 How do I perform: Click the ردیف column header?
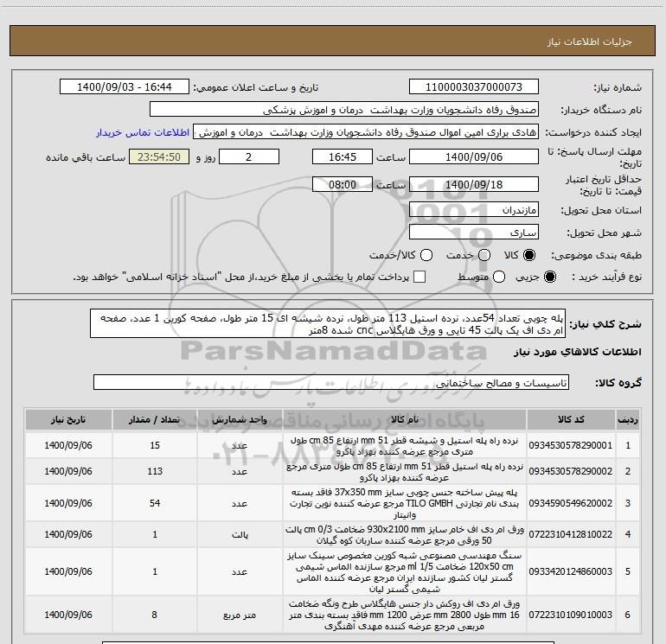coord(628,419)
